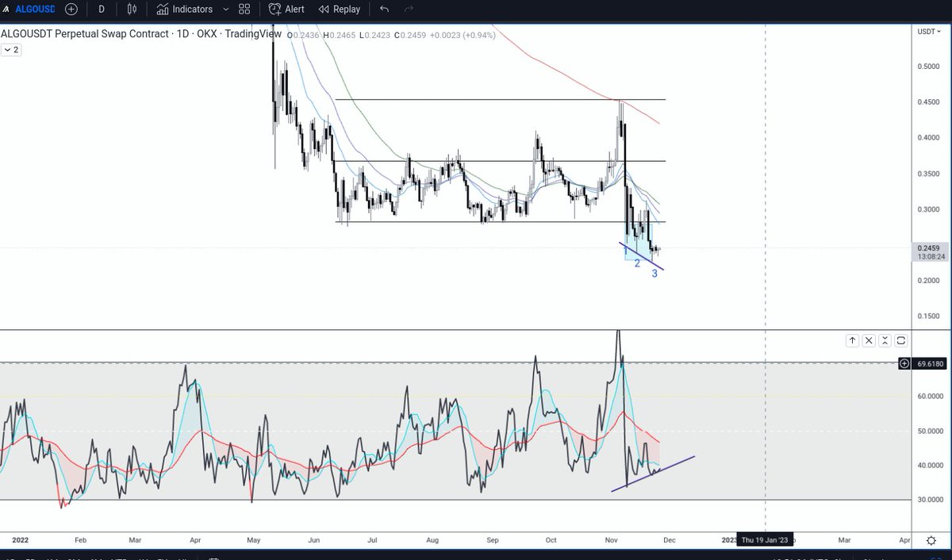Collapse the indicator pane
This screenshot has height=560, width=952.
tap(885, 341)
